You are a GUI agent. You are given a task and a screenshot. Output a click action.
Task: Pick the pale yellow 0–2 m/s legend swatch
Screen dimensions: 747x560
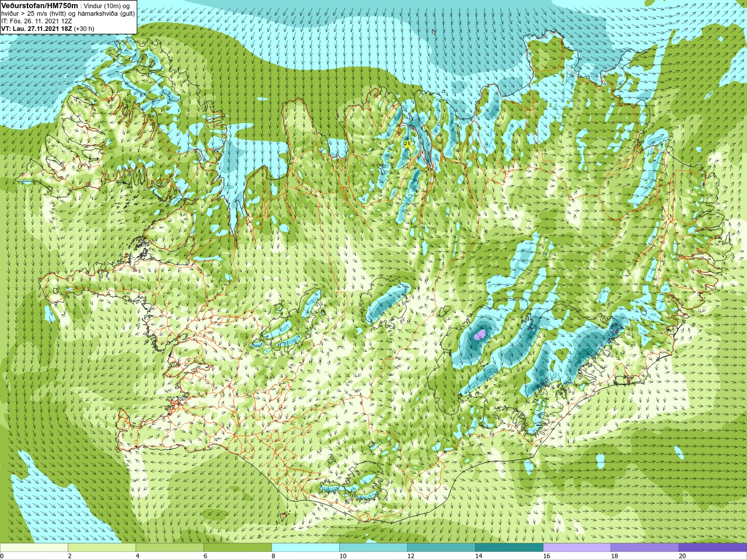(34, 548)
